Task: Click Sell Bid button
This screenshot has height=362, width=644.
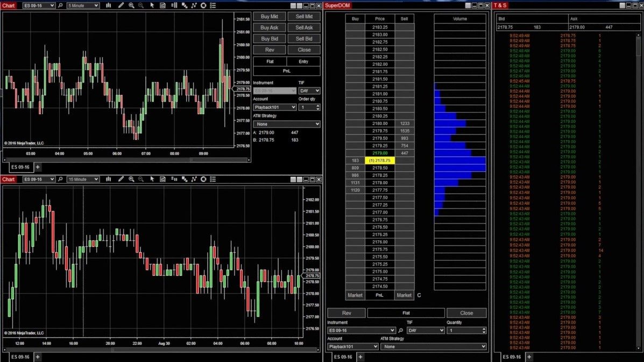Action: (x=304, y=39)
